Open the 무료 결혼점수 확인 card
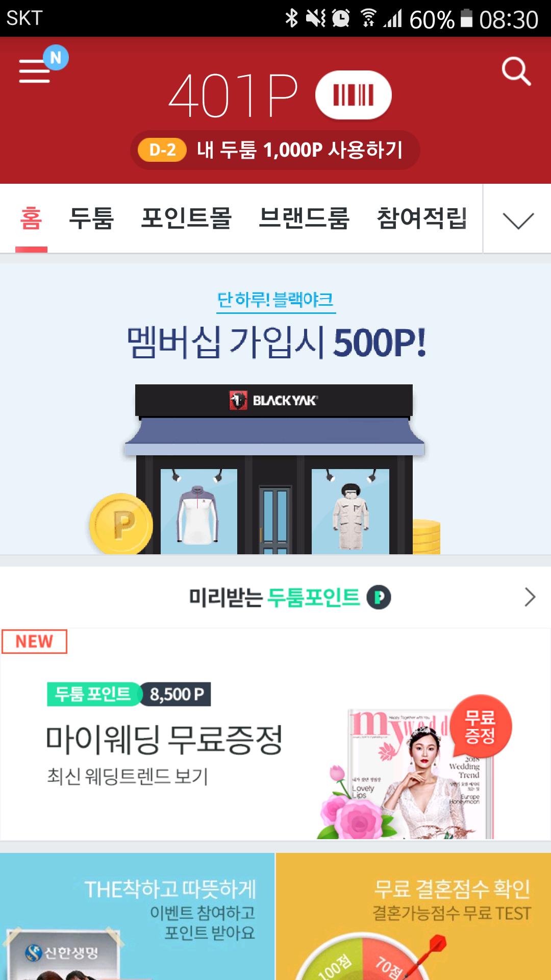 click(414, 916)
